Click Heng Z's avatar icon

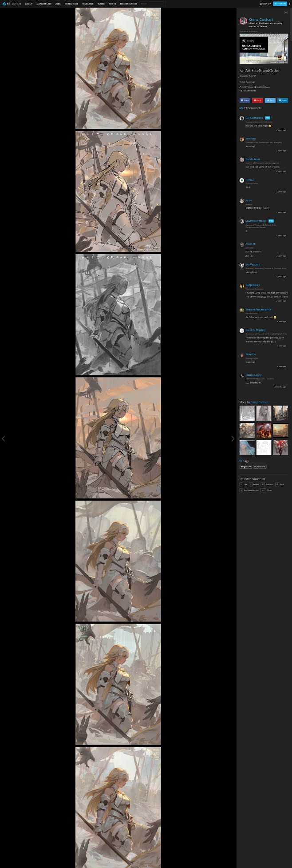coord(242,180)
